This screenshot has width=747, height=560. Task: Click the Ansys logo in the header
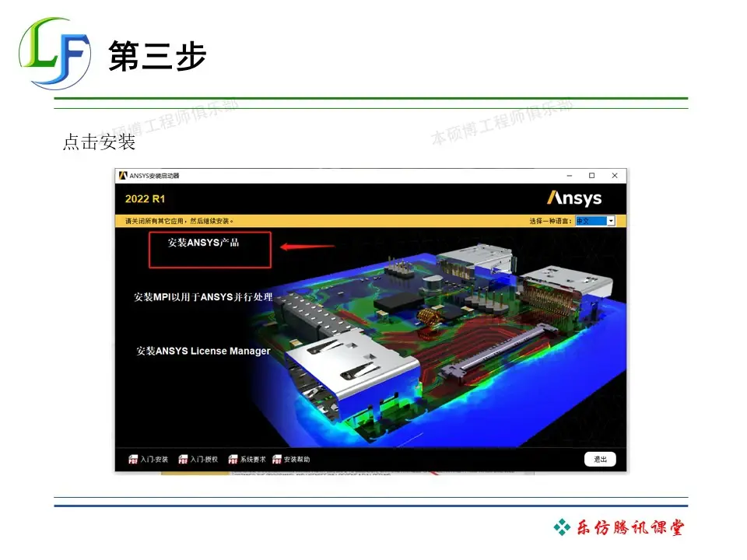(x=574, y=198)
